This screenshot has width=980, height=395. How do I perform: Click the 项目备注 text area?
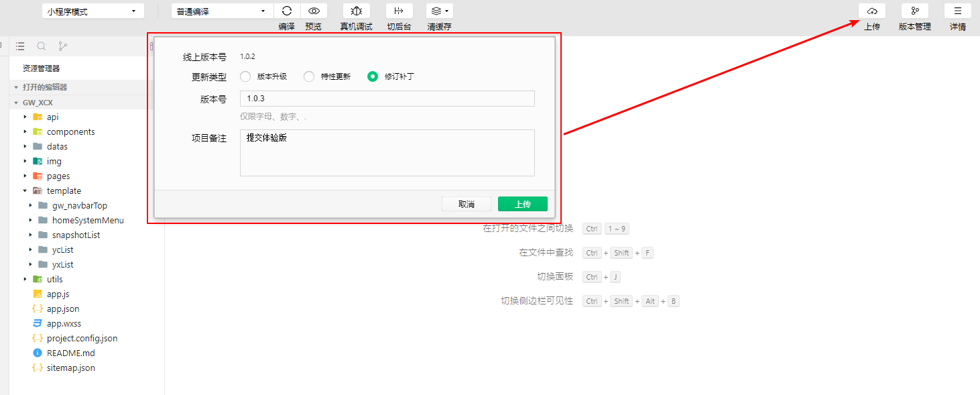point(387,153)
